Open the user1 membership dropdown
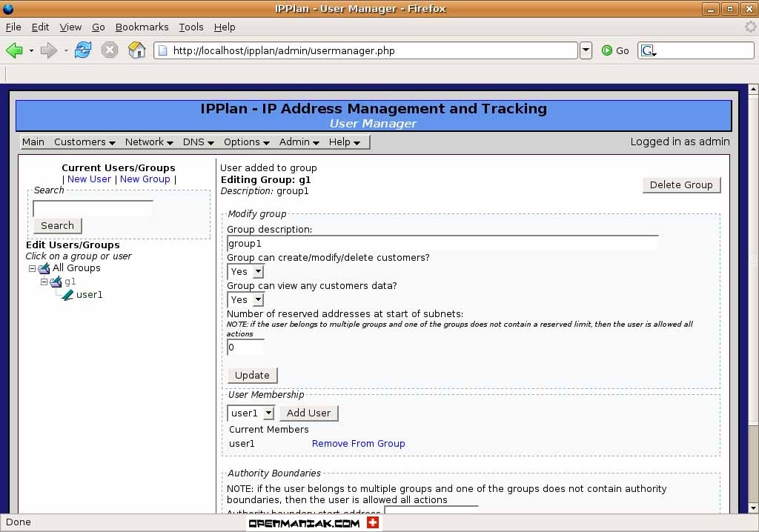This screenshot has width=759, height=532. pyautogui.click(x=269, y=413)
